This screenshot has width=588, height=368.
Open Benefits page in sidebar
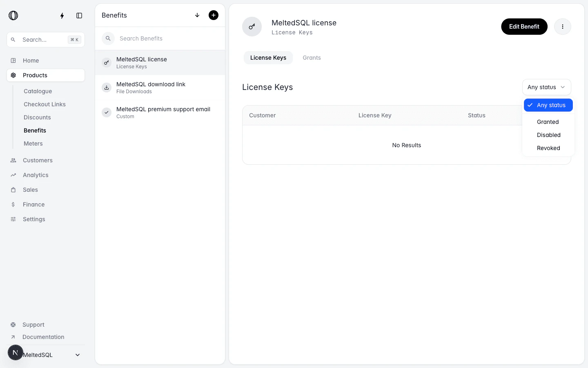[35, 130]
